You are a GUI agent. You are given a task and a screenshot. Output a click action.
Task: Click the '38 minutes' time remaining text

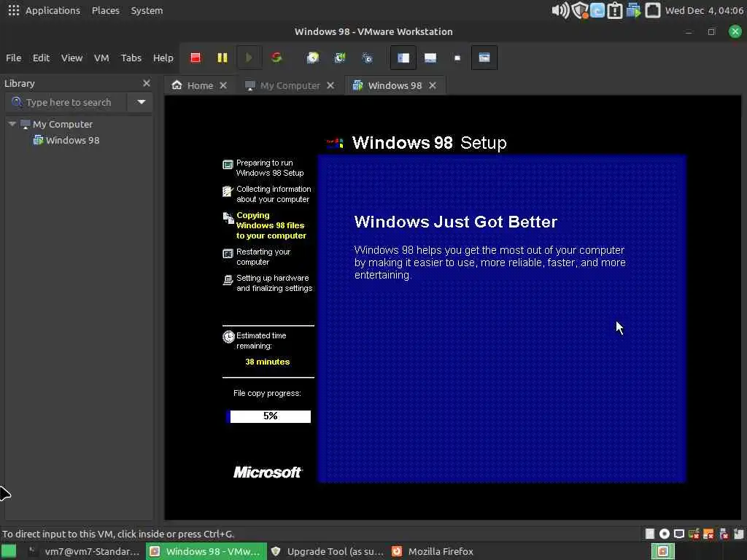(x=267, y=362)
